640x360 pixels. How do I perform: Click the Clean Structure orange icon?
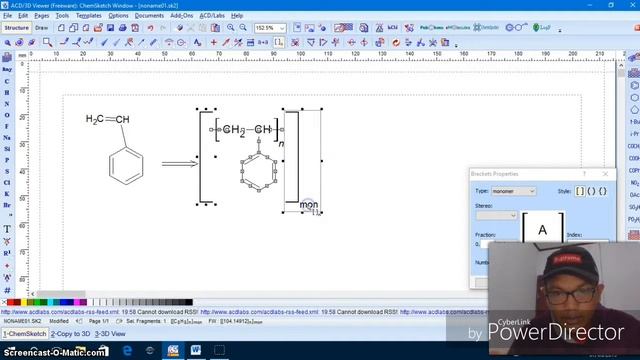point(396,42)
